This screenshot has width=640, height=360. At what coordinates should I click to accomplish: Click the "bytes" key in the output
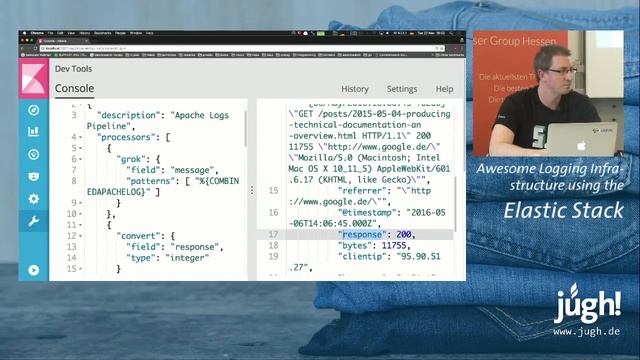(355, 245)
